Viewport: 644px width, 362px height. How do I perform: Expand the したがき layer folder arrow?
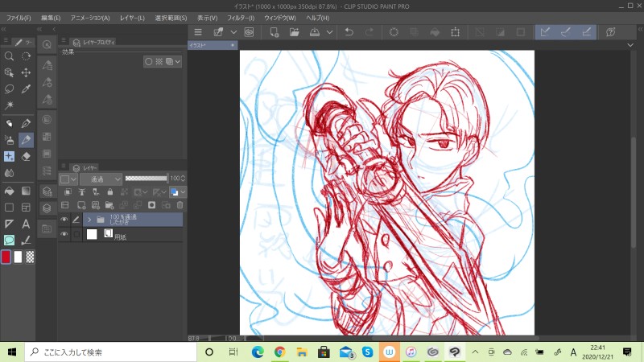point(89,220)
